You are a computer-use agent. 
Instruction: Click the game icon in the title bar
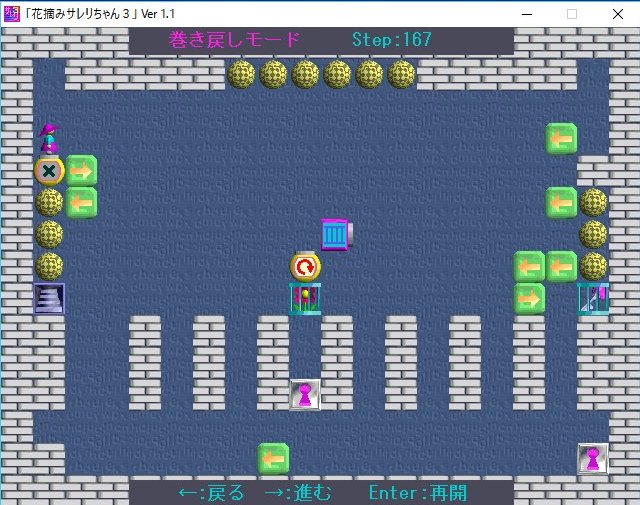point(12,13)
